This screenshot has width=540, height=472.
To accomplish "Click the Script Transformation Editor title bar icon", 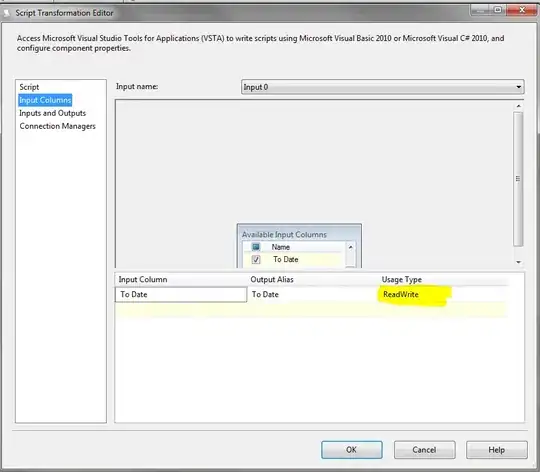I will click(7, 13).
